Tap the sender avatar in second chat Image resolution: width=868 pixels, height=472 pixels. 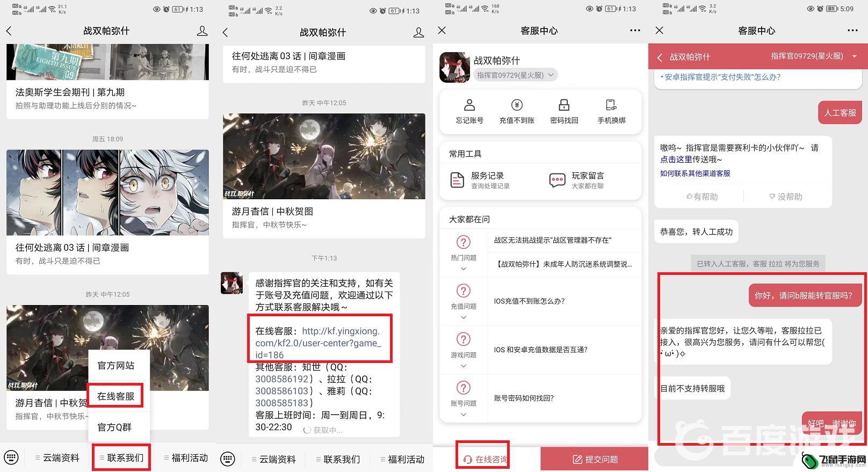[232, 283]
